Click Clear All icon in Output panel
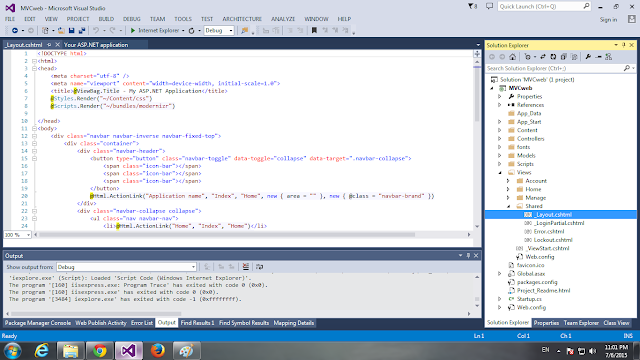The height and width of the screenshot is (360, 640). pos(246,267)
